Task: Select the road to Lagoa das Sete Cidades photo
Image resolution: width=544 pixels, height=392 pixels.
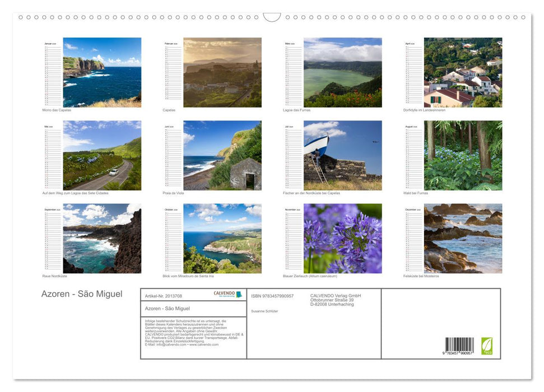Action: (102, 155)
